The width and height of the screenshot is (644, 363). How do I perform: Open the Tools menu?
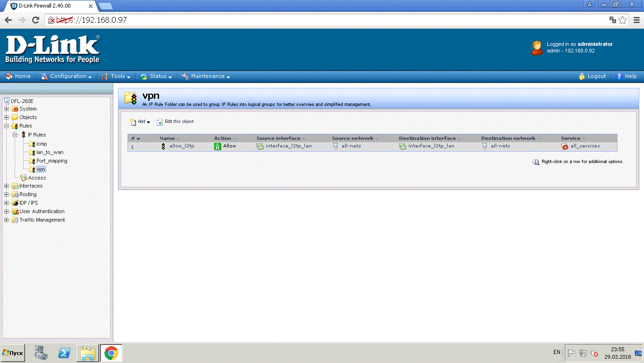pos(116,76)
